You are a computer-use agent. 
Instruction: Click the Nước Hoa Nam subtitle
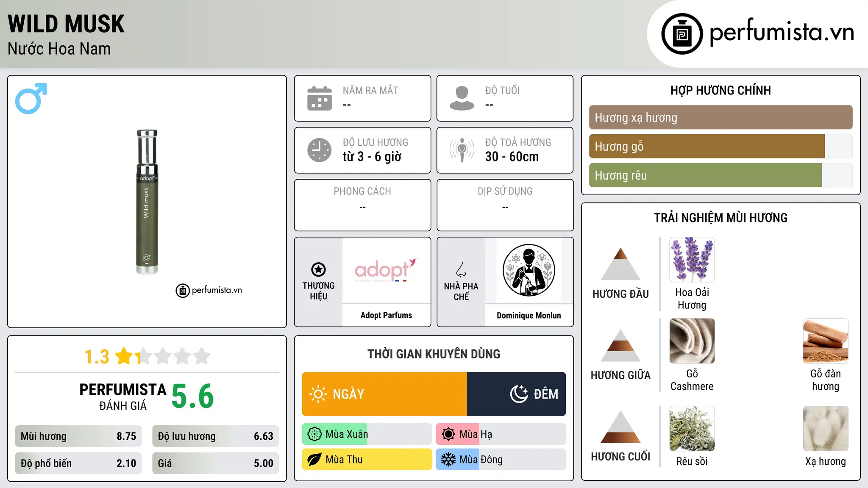[59, 49]
